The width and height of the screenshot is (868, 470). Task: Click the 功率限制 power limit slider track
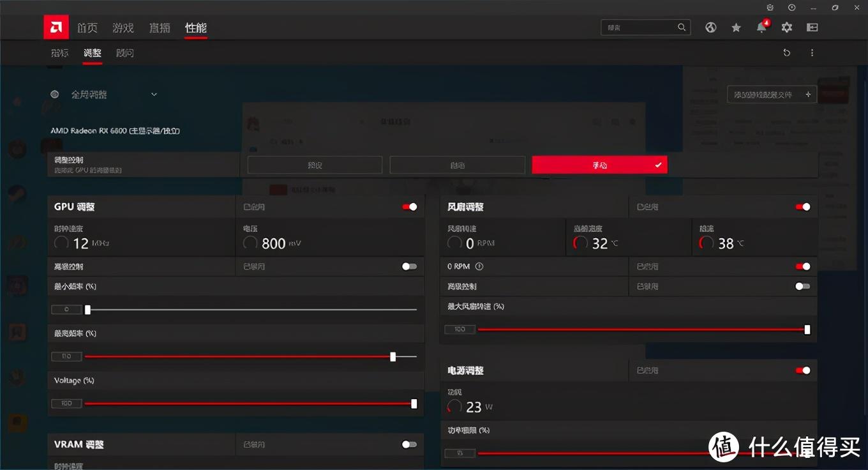point(644,453)
